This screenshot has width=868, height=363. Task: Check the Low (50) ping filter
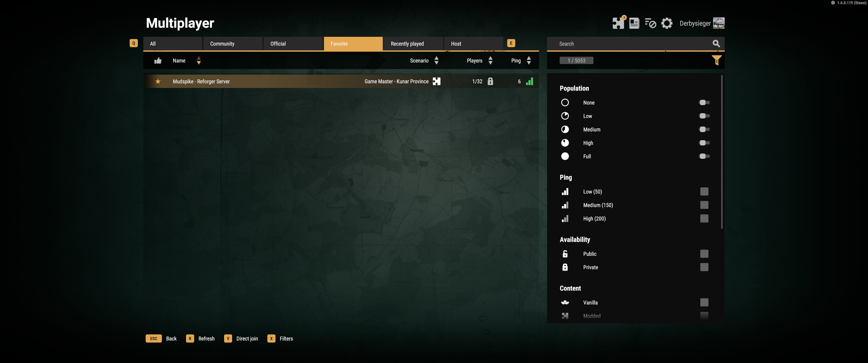pos(704,192)
